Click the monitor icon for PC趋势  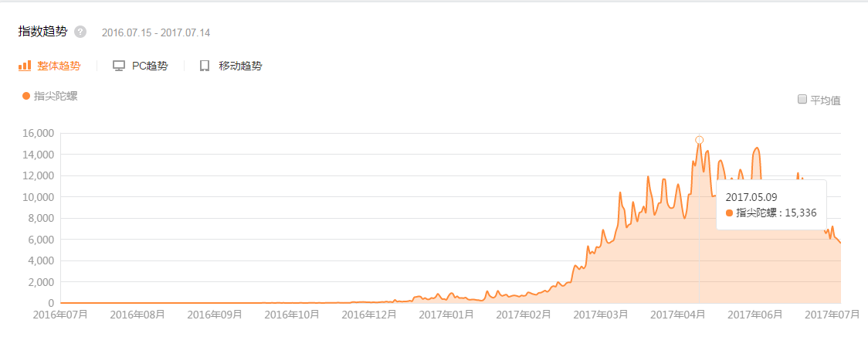pos(119,66)
